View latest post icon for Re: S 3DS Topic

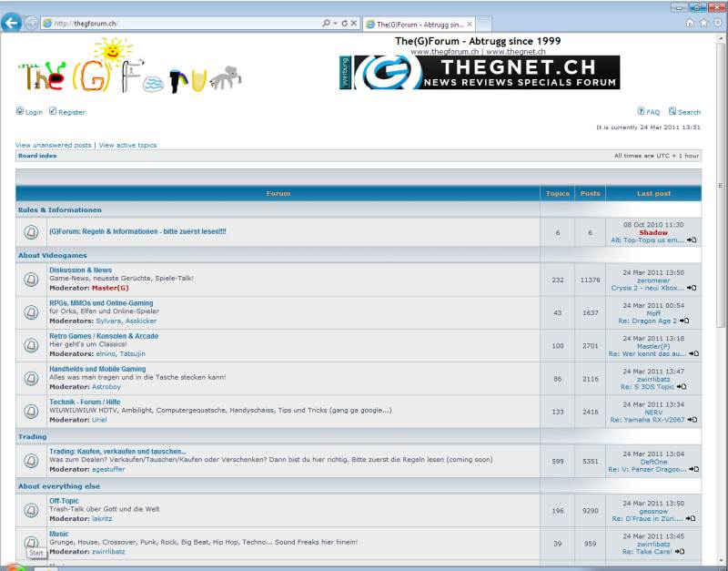pos(681,386)
